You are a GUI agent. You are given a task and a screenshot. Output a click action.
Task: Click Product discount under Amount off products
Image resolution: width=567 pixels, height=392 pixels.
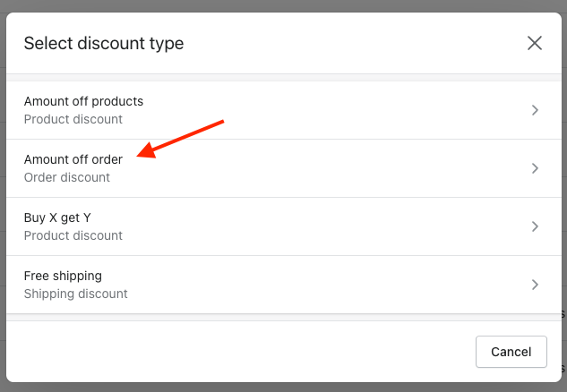[73, 119]
